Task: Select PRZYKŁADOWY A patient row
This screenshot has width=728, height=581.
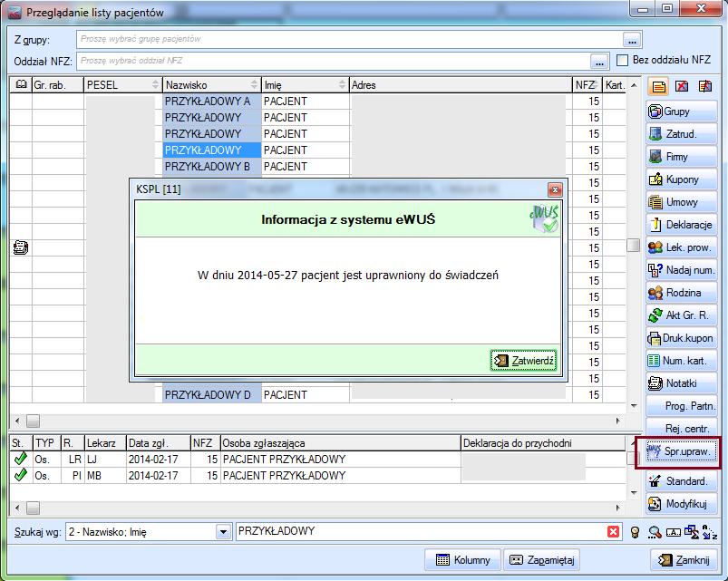Action: (317, 102)
